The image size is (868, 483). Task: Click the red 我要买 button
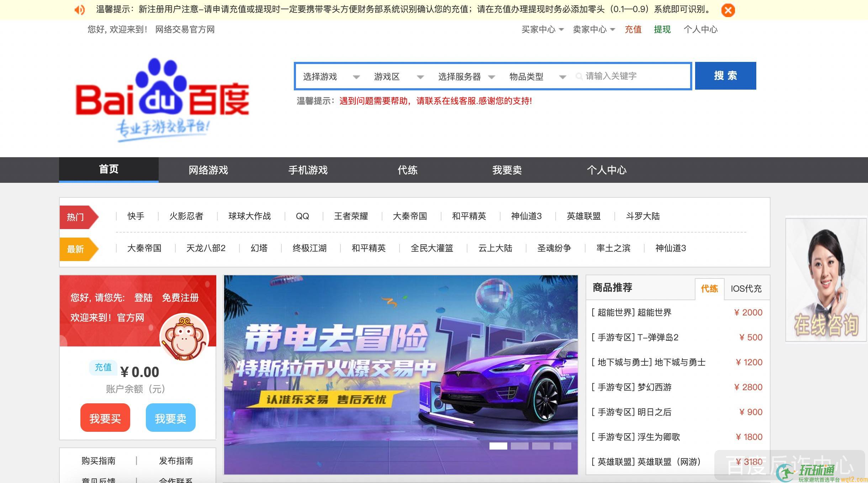[x=105, y=418]
